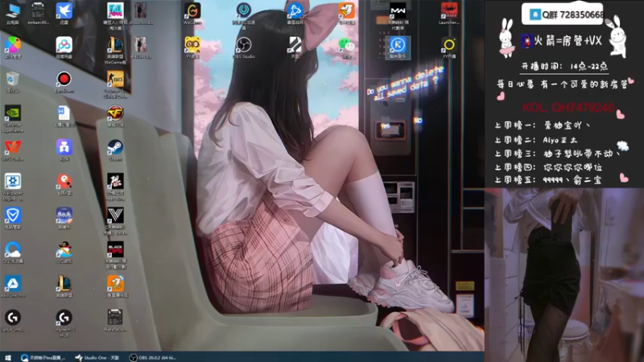Open the 全民K歌 red parrot shortcut
The width and height of the screenshot is (644, 362).
click(64, 184)
